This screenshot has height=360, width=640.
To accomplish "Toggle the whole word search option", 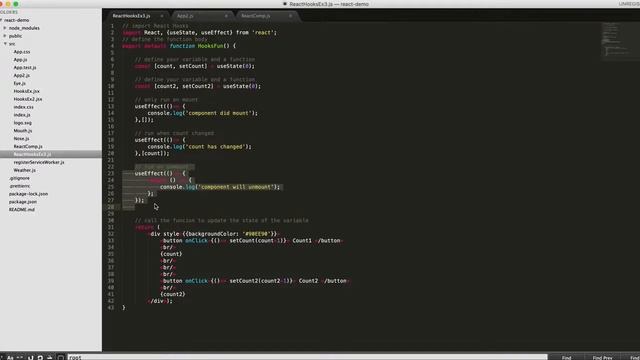I will pyautogui.click(x=20, y=358).
